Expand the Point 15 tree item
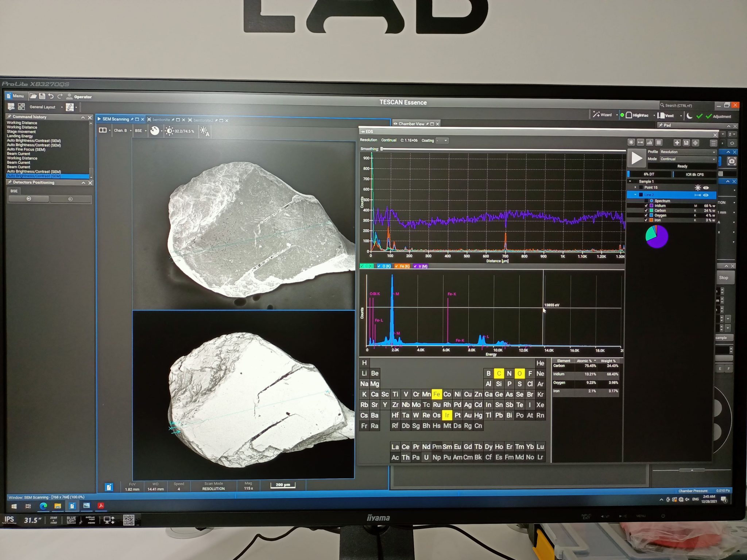The image size is (747, 560). [635, 187]
